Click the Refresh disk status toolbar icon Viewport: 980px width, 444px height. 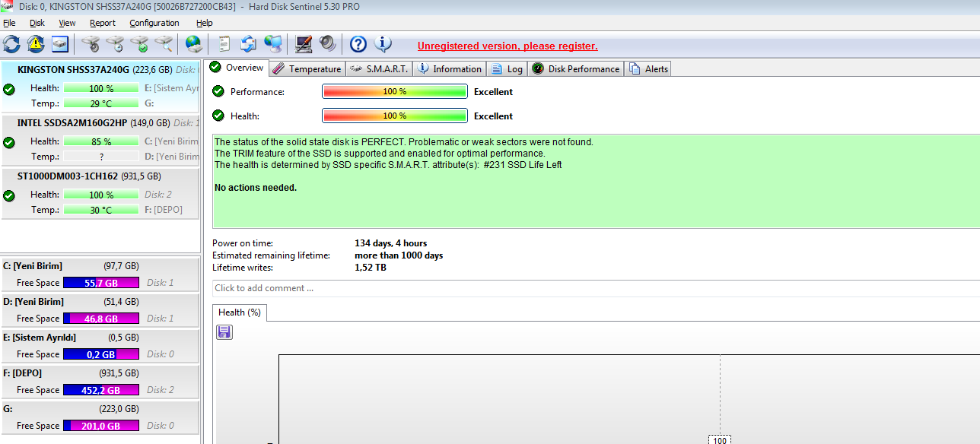coord(11,44)
